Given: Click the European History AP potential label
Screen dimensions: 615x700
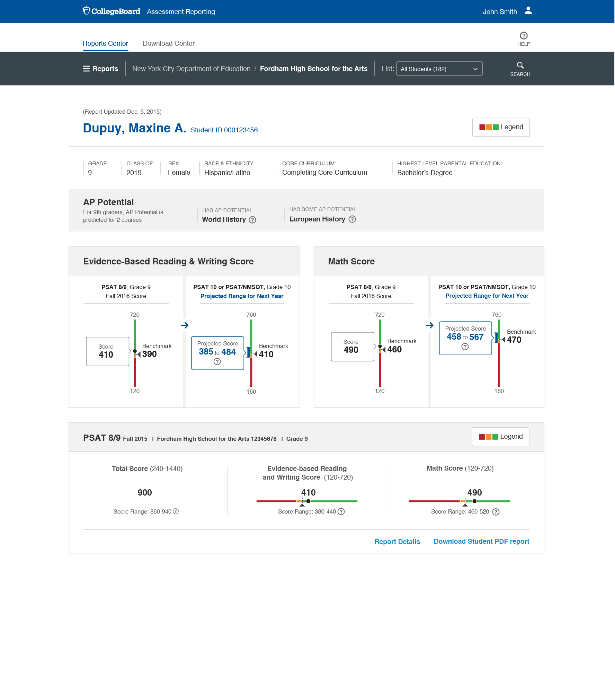Looking at the screenshot, I should pos(317,219).
